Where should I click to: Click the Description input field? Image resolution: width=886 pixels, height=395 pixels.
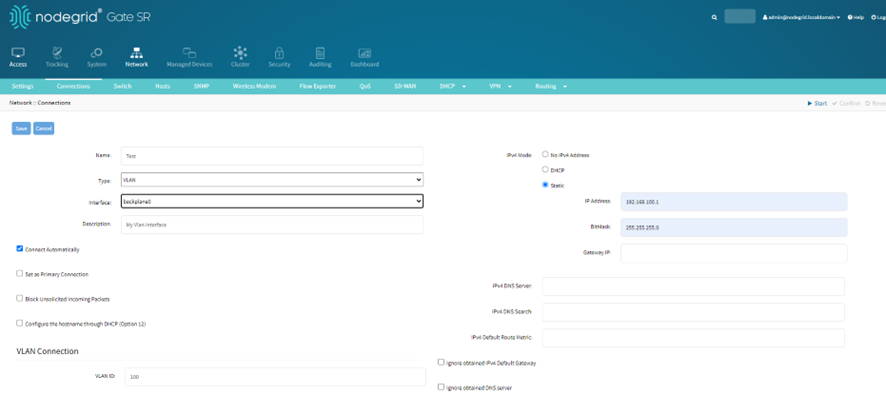[x=272, y=224]
